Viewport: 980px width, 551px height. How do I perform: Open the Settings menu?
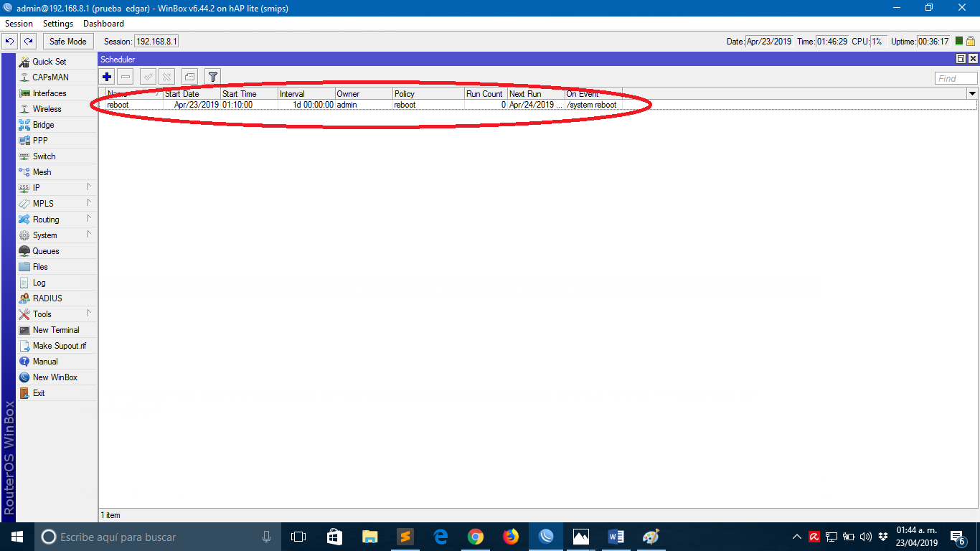(57, 24)
